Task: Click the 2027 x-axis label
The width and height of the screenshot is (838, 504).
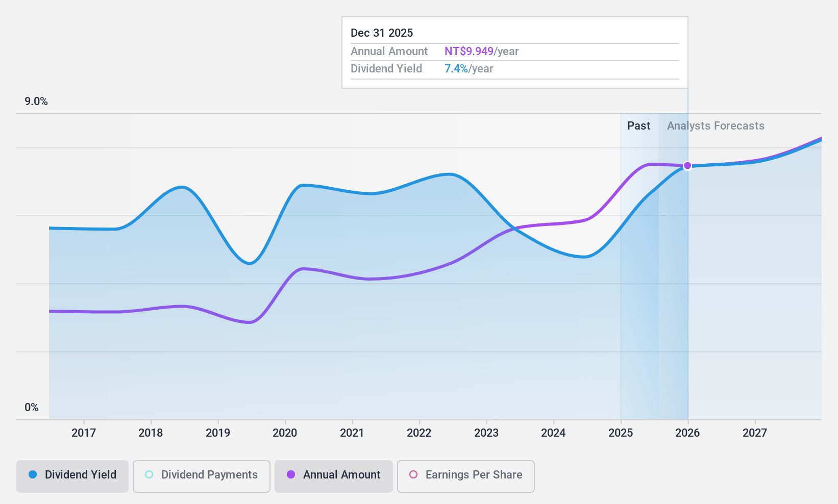Action: click(755, 433)
